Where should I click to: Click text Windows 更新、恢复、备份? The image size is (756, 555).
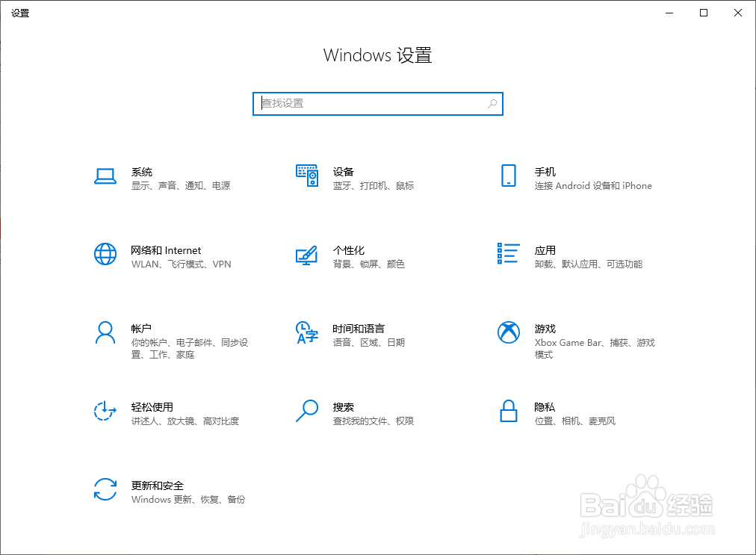188,500
